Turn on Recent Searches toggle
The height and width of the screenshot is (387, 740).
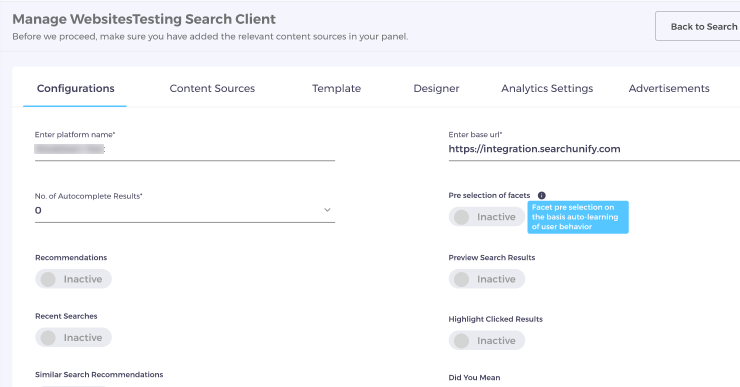pos(73,337)
